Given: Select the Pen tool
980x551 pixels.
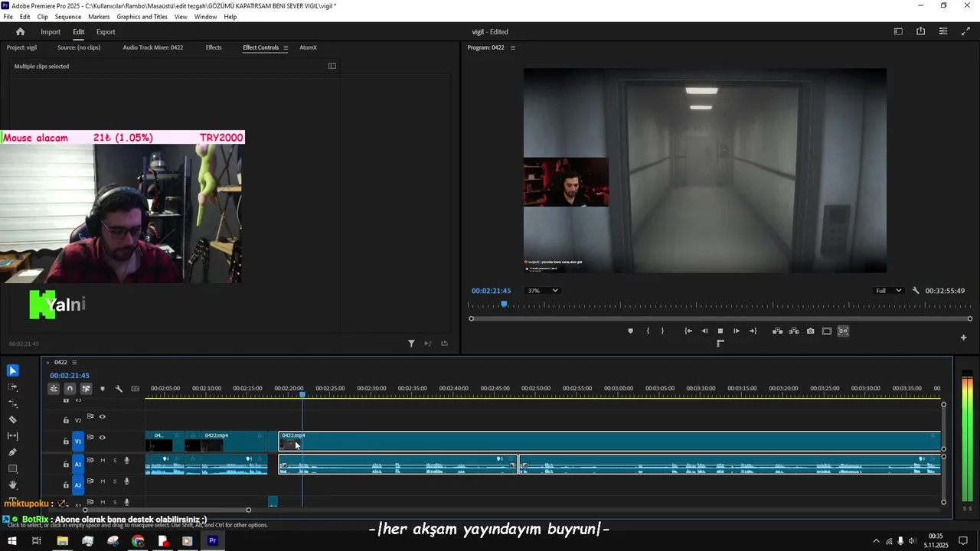Looking at the screenshot, I should tap(13, 452).
